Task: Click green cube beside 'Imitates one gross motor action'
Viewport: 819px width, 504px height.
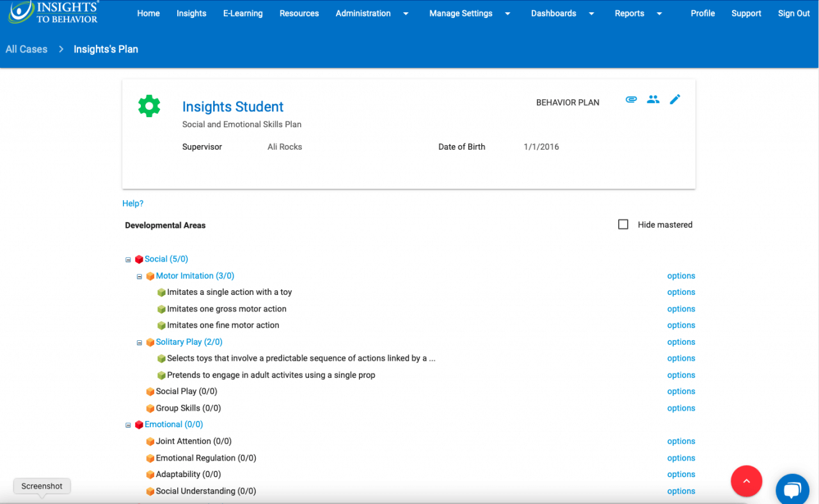Action: 161,309
